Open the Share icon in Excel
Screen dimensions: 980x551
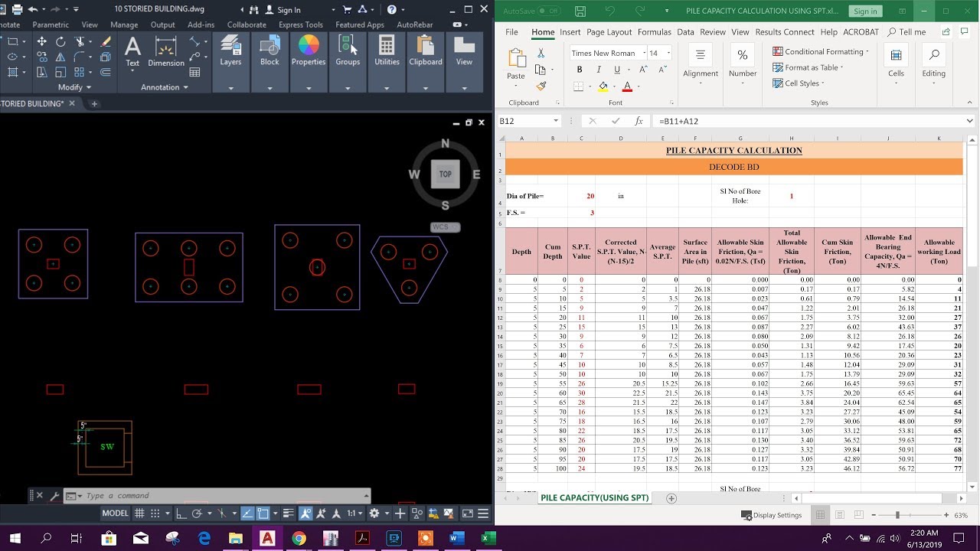pos(946,32)
